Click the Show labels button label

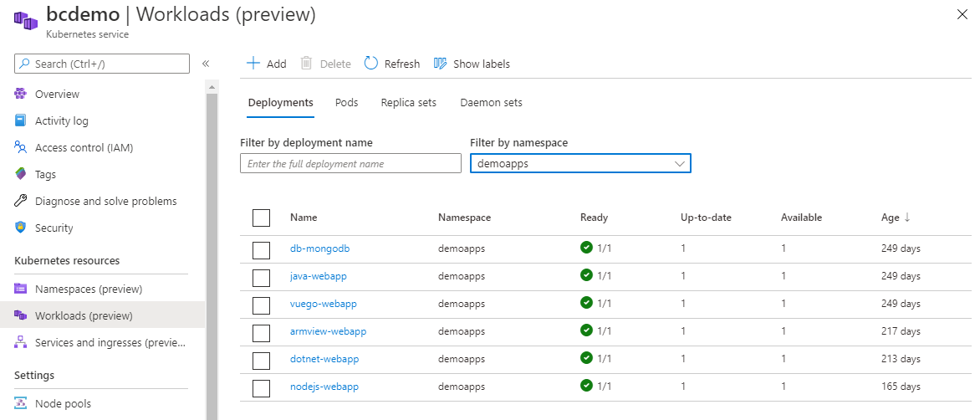[482, 64]
